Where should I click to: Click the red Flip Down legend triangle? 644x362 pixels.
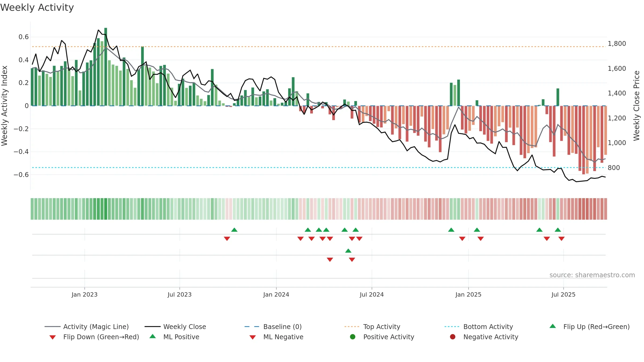tap(53, 337)
